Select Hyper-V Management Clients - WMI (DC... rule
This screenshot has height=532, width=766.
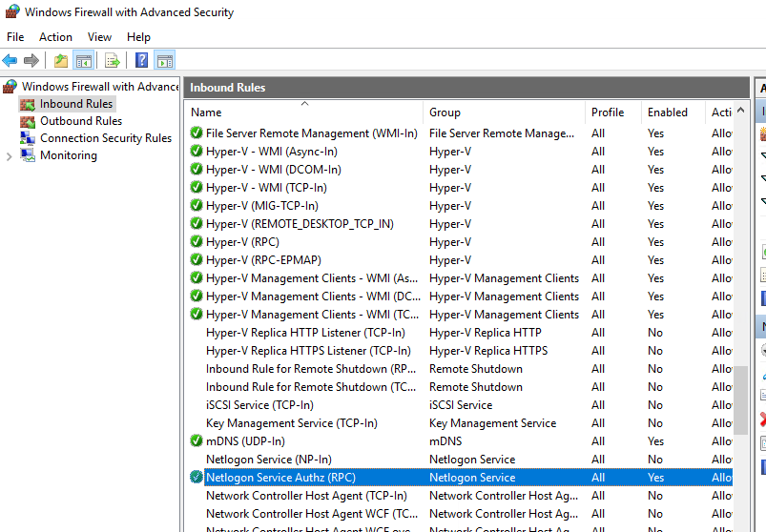(x=313, y=296)
